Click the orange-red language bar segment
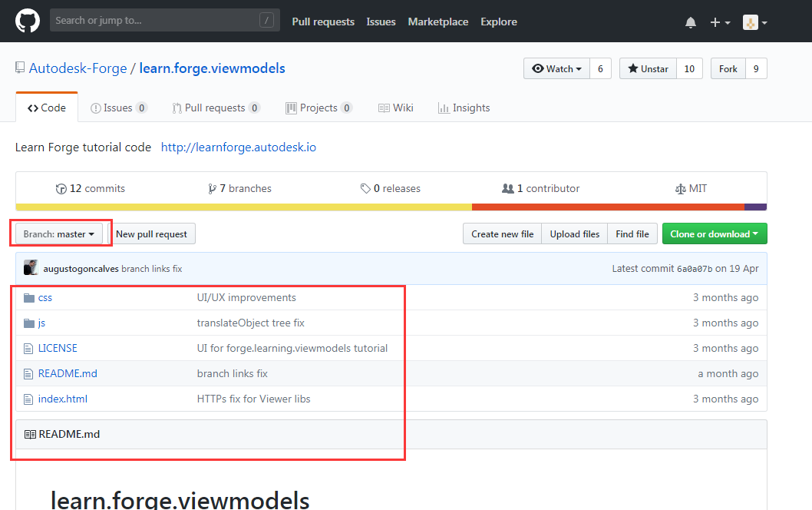The height and width of the screenshot is (510, 812). tap(608, 207)
